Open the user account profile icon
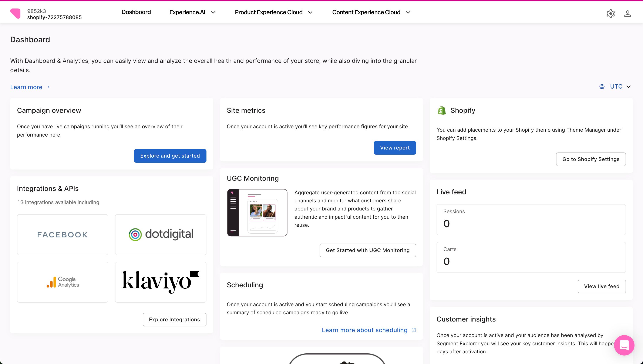Screen dimensions: 643x364 pyautogui.click(x=627, y=14)
